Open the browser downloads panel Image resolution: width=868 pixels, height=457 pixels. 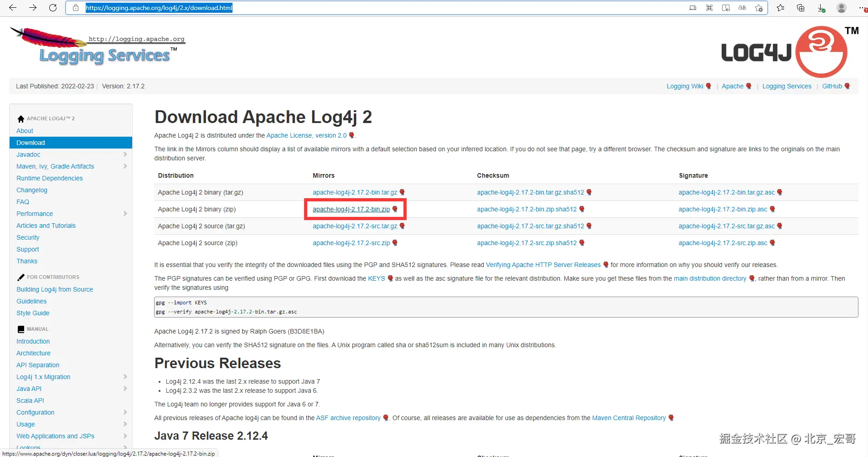coord(821,8)
